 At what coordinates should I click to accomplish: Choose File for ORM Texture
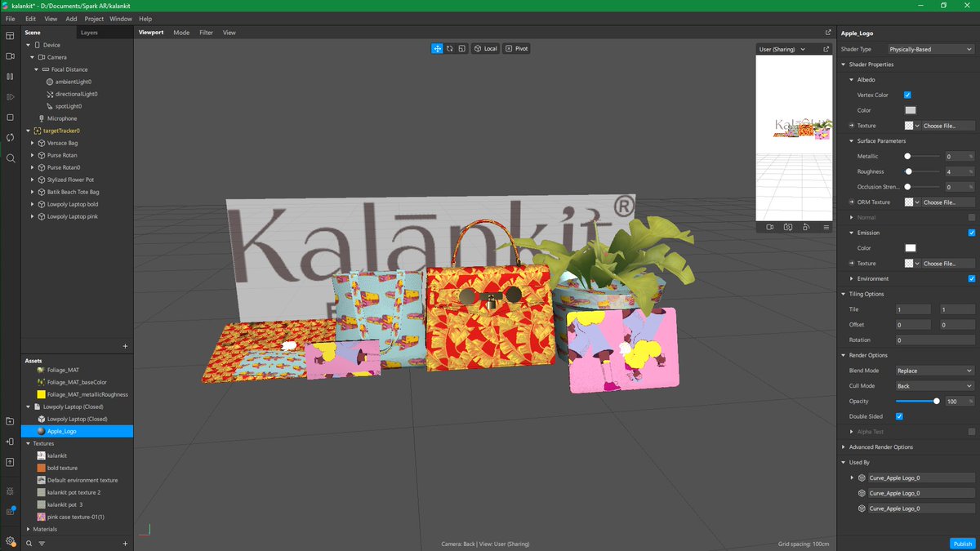pyautogui.click(x=947, y=202)
